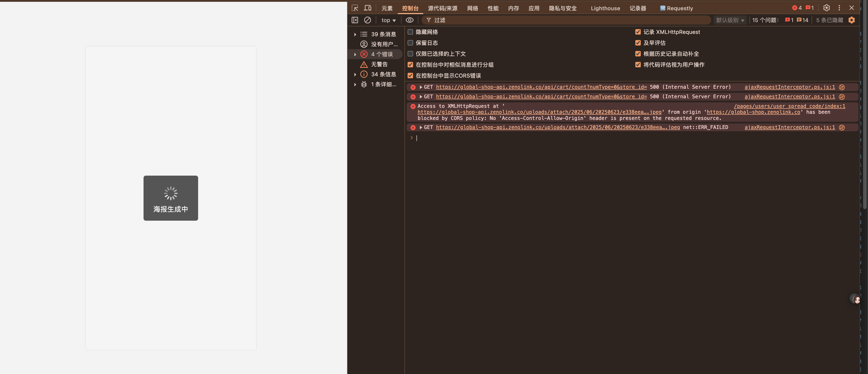This screenshot has height=374, width=868.
Task: Close the DevTools panel
Action: point(851,8)
